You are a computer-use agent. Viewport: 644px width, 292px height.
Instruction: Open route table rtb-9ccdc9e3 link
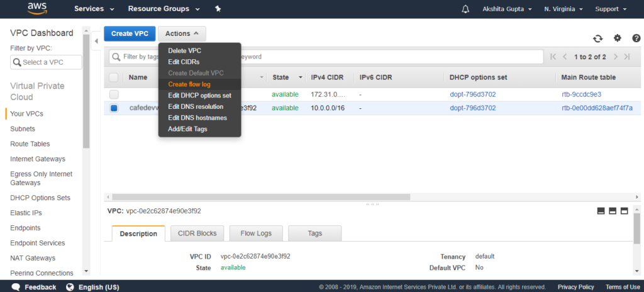coord(581,94)
